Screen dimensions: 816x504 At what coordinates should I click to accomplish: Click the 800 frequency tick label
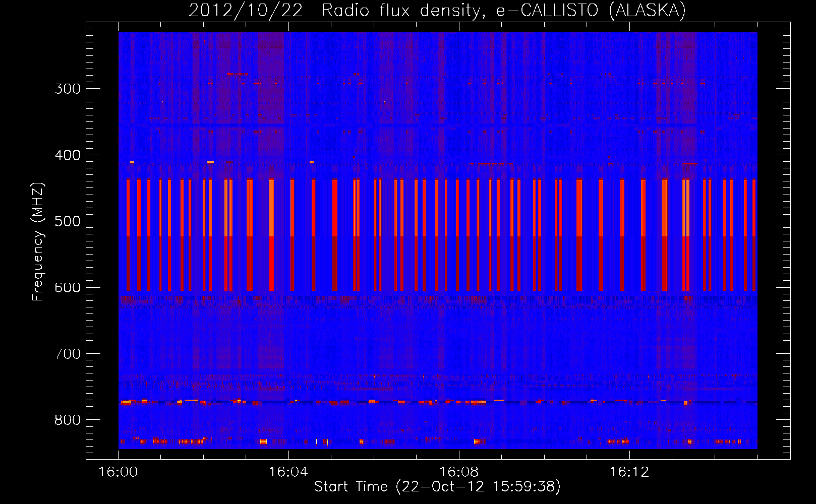68,420
